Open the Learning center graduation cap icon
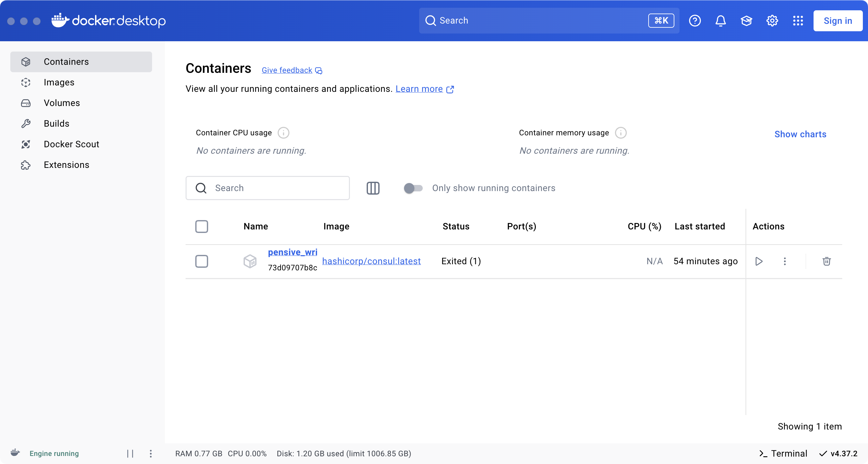This screenshot has width=868, height=464. point(746,21)
